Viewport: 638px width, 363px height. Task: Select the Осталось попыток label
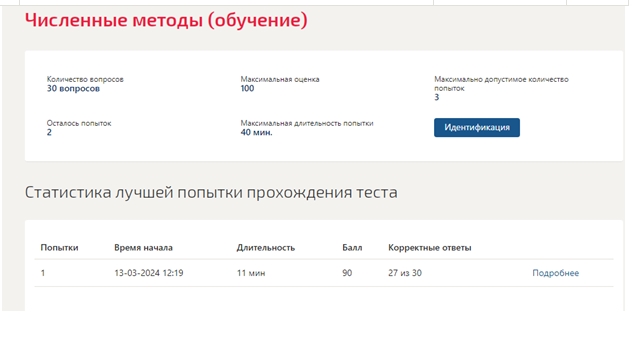point(79,123)
